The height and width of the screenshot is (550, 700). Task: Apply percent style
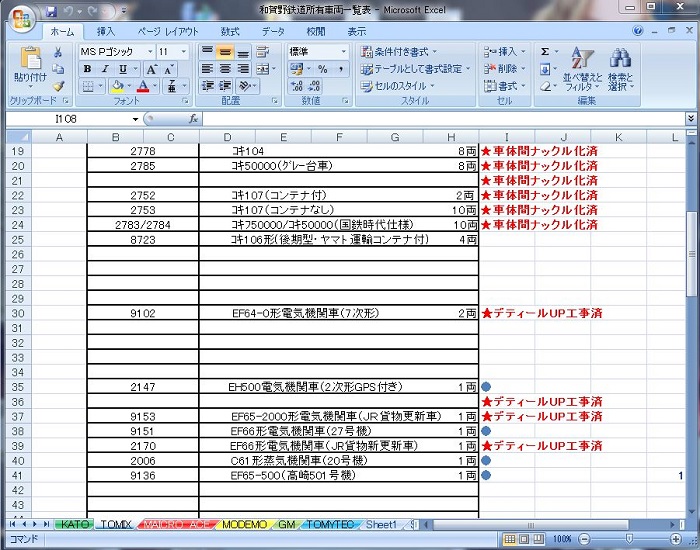point(323,69)
